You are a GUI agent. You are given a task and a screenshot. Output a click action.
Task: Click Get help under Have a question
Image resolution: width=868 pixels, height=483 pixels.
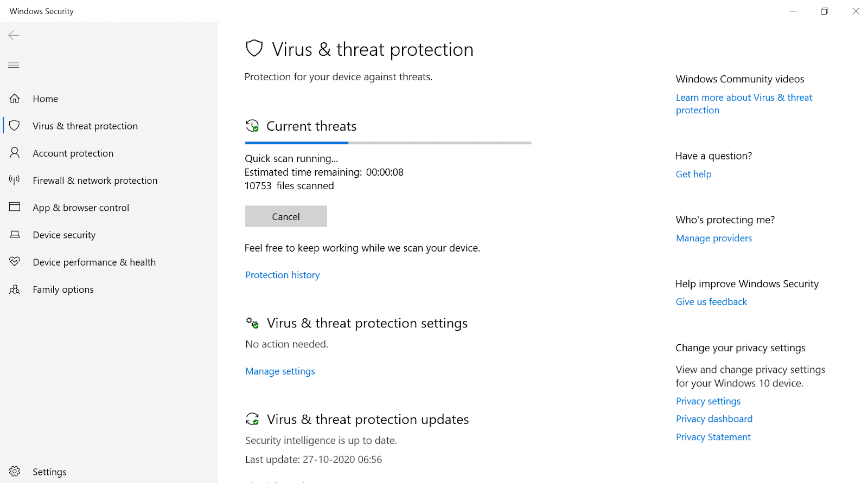pos(693,174)
